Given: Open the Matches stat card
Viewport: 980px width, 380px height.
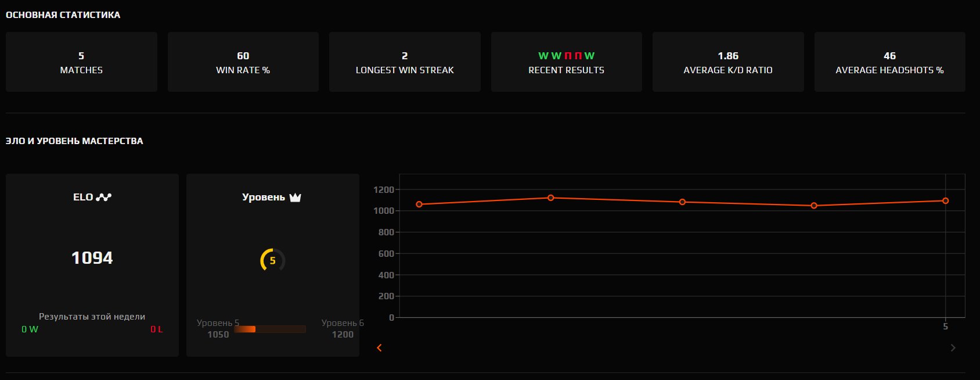Looking at the screenshot, I should click(x=81, y=62).
